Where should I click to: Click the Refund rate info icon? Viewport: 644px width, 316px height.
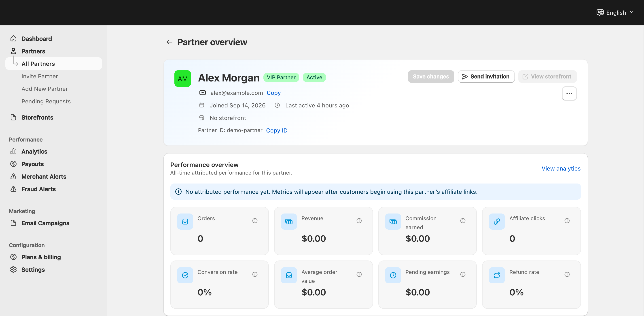tap(567, 274)
